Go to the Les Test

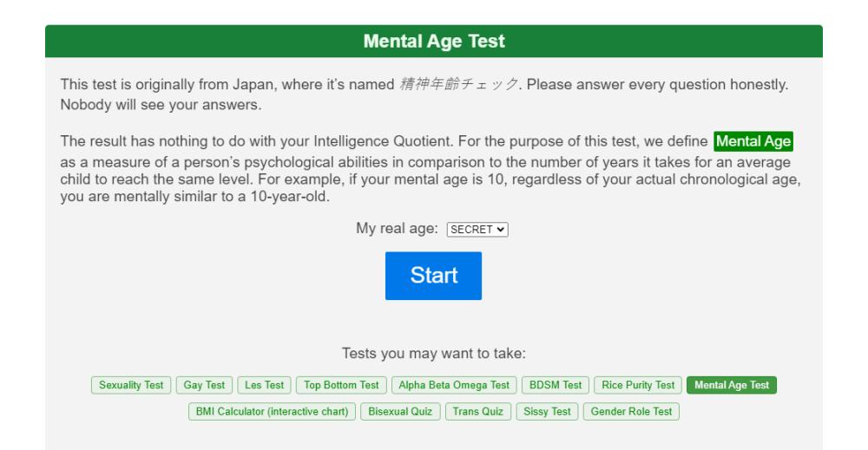click(264, 385)
